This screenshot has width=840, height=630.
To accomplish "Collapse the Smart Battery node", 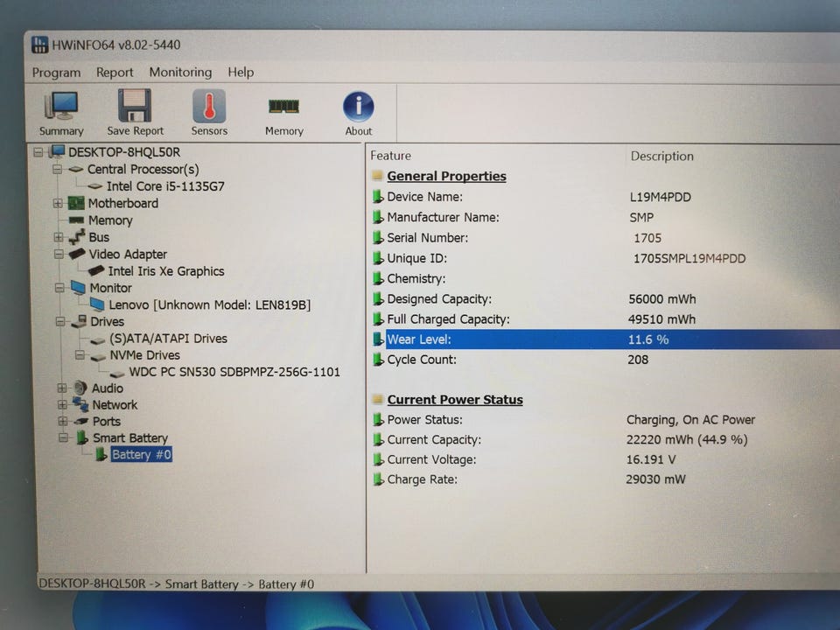I will tap(63, 437).
